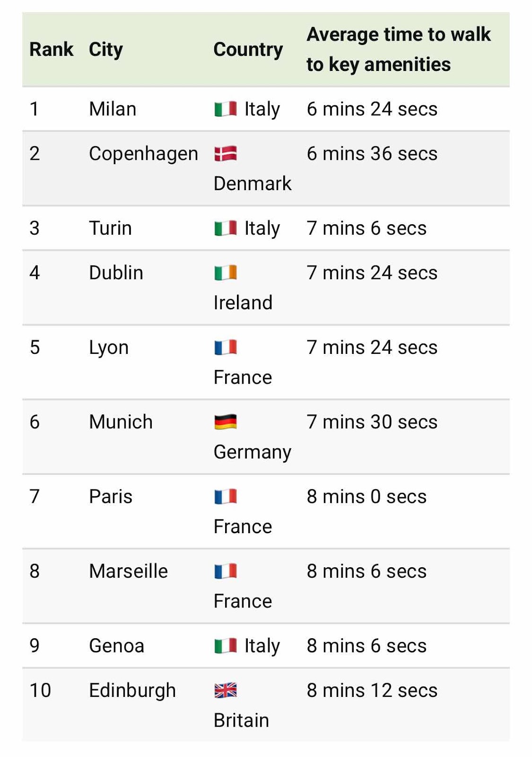This screenshot has height=757, width=532.
Task: Click the city name Munich
Action: (x=121, y=422)
